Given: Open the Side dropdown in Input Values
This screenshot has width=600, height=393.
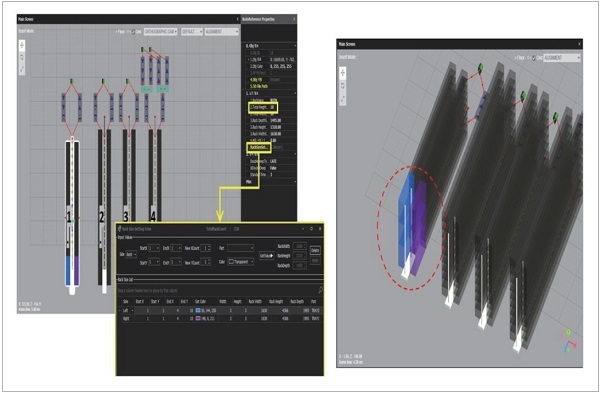Looking at the screenshot, I should [x=131, y=254].
